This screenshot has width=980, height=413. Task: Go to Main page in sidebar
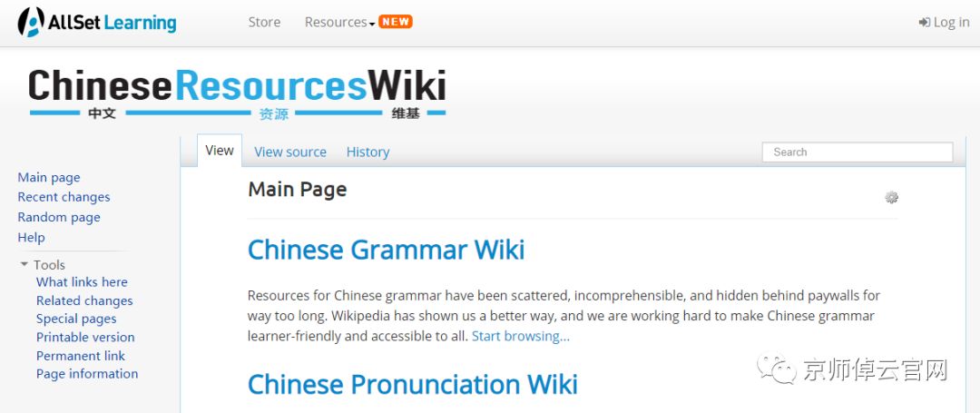[x=49, y=177]
